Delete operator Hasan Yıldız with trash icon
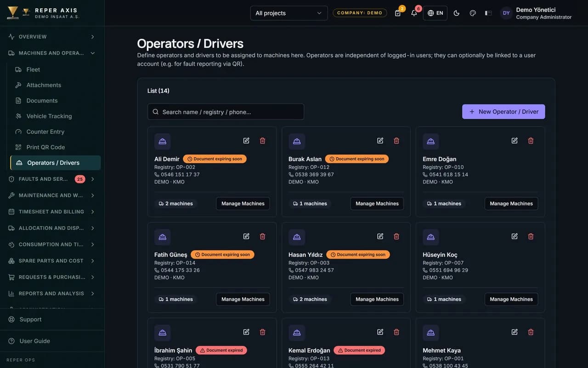 click(x=396, y=236)
